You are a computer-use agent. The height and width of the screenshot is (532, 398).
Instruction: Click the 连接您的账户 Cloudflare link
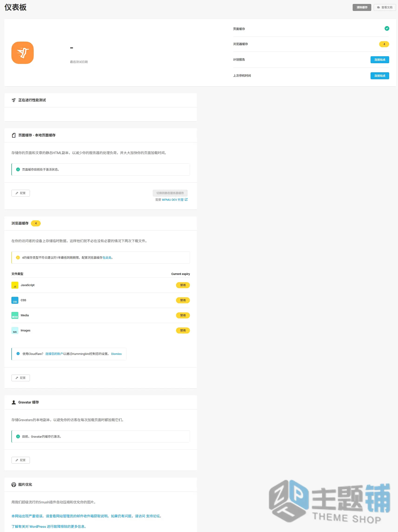pyautogui.click(x=54, y=354)
